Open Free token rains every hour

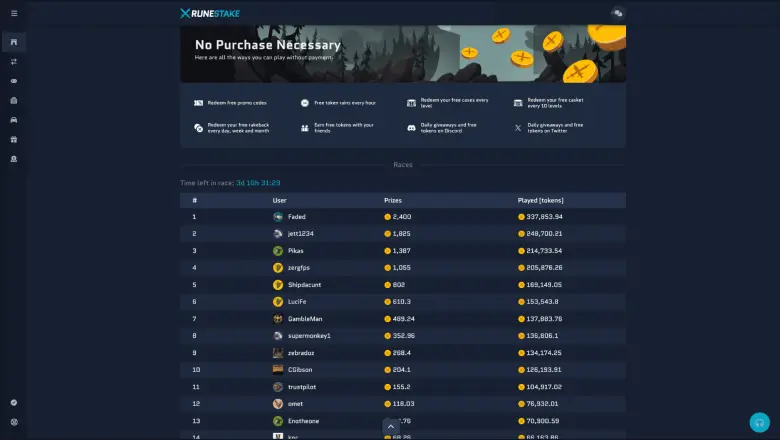point(345,103)
